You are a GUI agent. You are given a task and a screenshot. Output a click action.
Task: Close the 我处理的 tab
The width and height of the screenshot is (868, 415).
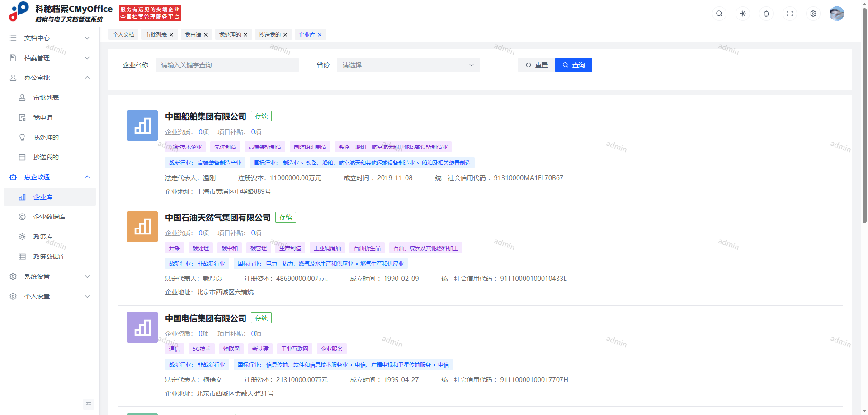[245, 35]
